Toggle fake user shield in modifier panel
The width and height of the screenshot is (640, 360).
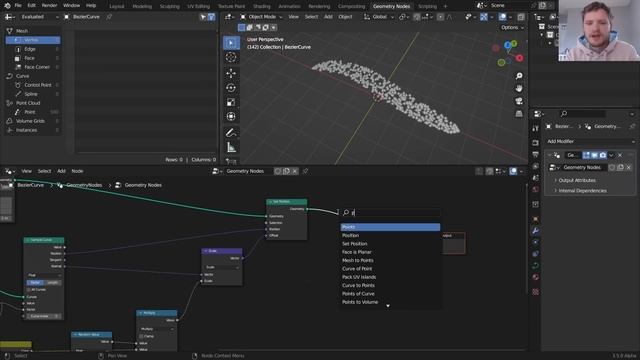pos(612,167)
